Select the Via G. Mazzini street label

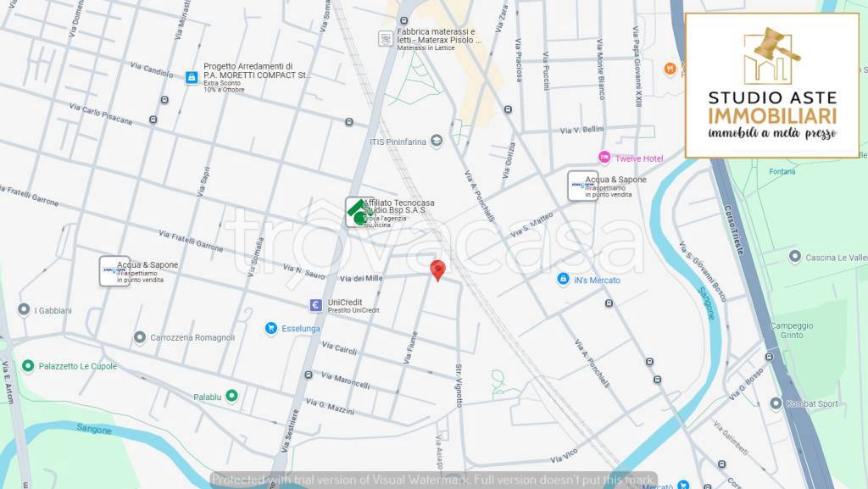pos(330,407)
